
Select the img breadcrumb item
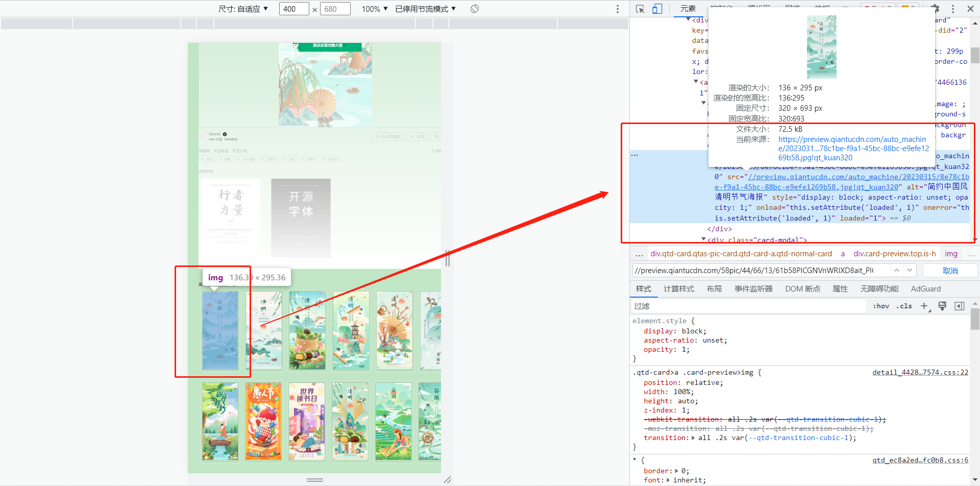pyautogui.click(x=951, y=254)
